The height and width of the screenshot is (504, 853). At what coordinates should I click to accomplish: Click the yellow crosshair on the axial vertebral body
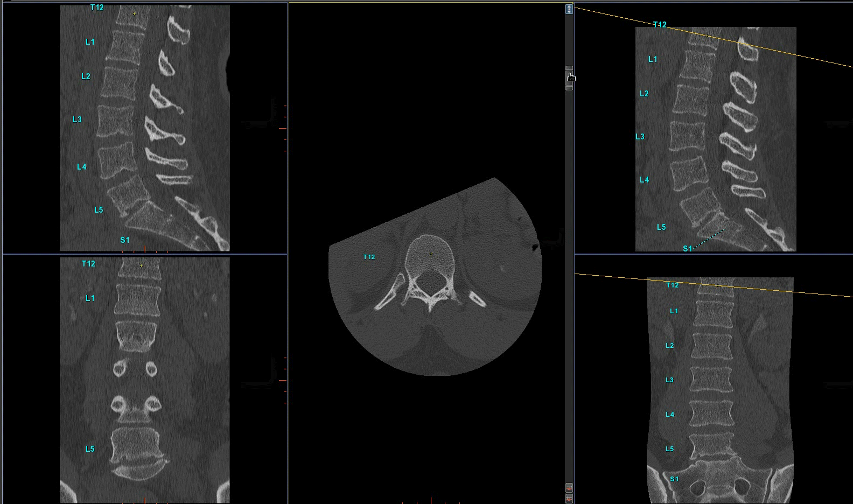pyautogui.click(x=431, y=254)
